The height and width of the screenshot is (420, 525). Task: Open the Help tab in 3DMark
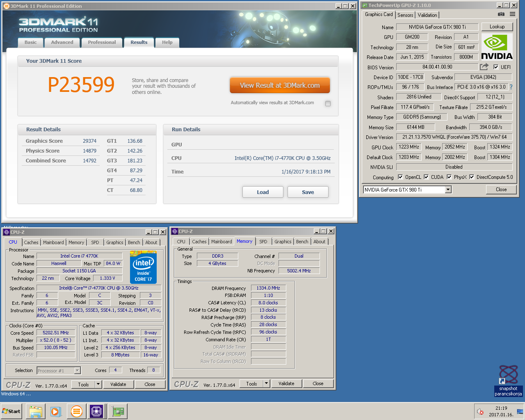[167, 42]
